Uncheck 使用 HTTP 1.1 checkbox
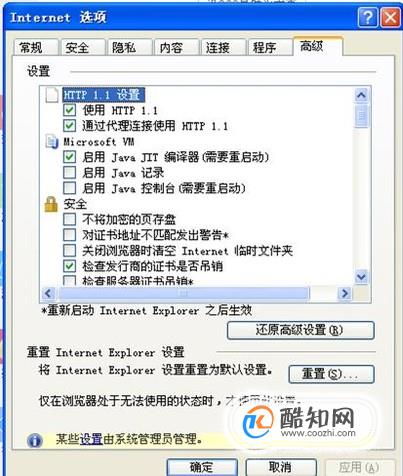Screen dimensions: 403x476 point(69,110)
